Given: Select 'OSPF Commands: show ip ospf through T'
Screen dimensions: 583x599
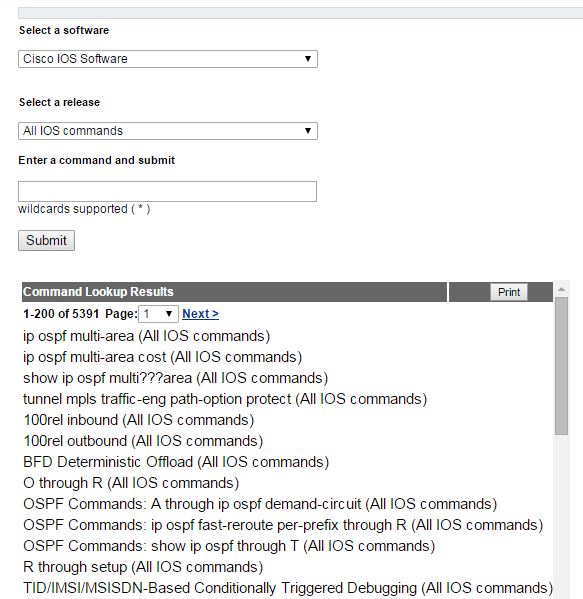Looking at the screenshot, I should pyautogui.click(x=229, y=546).
